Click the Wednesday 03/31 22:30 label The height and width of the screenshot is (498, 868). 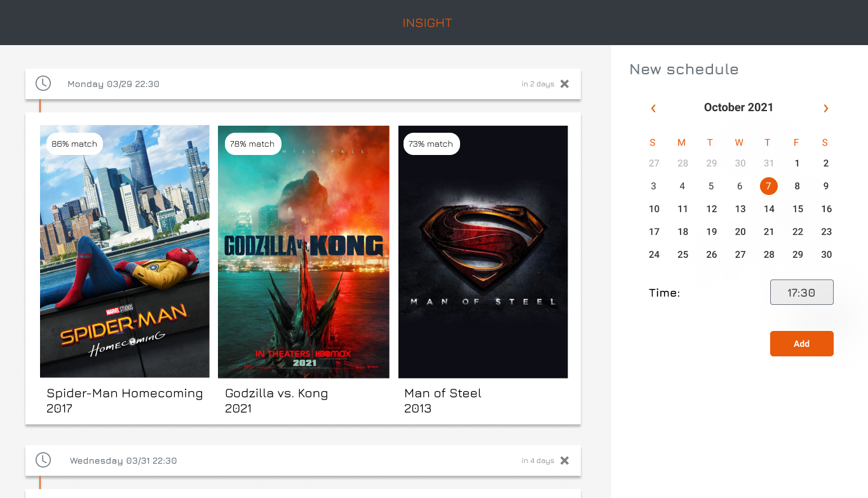pos(123,461)
